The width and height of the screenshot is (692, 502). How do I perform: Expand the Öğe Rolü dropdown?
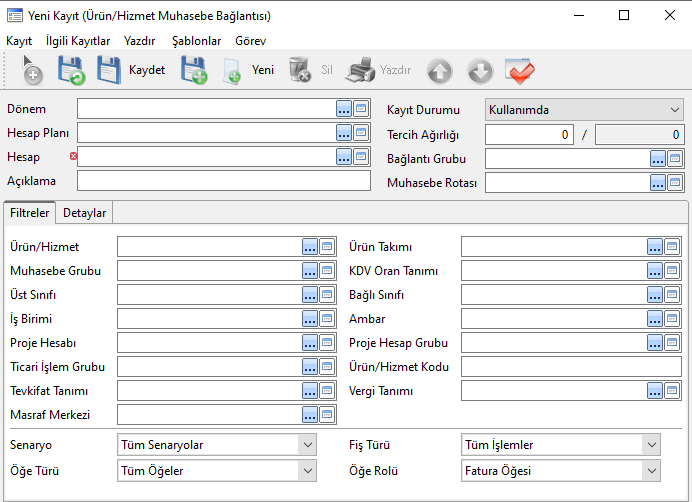tap(652, 470)
